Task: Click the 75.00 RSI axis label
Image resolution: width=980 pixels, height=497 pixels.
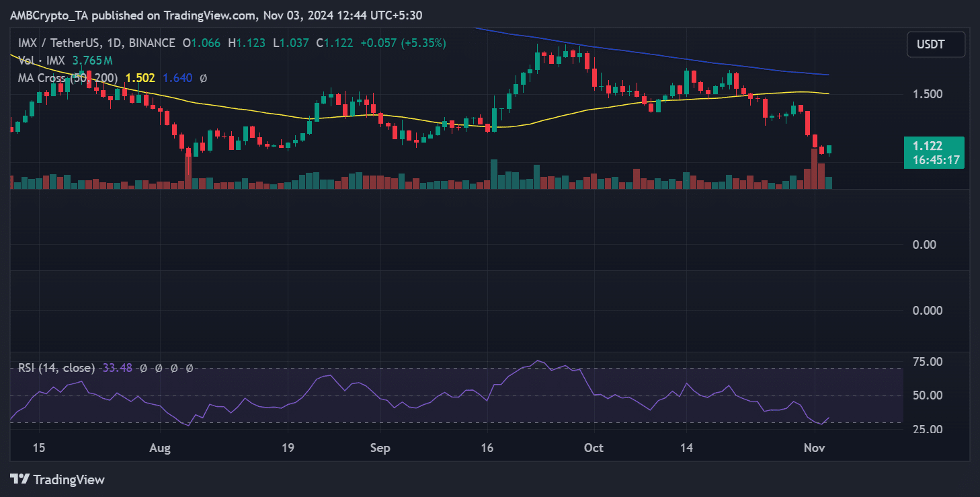Action: pos(927,362)
